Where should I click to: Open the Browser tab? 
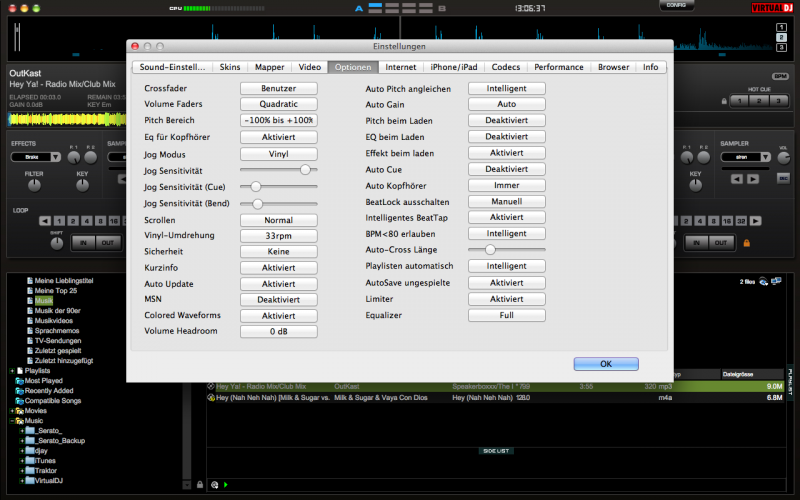(613, 67)
